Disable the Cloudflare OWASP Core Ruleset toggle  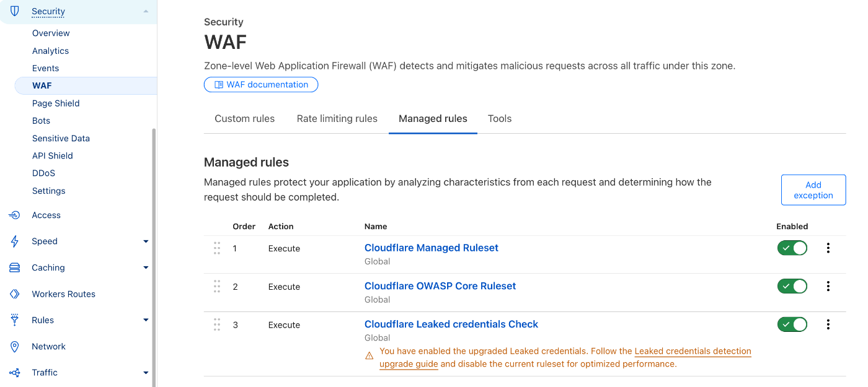[792, 287]
